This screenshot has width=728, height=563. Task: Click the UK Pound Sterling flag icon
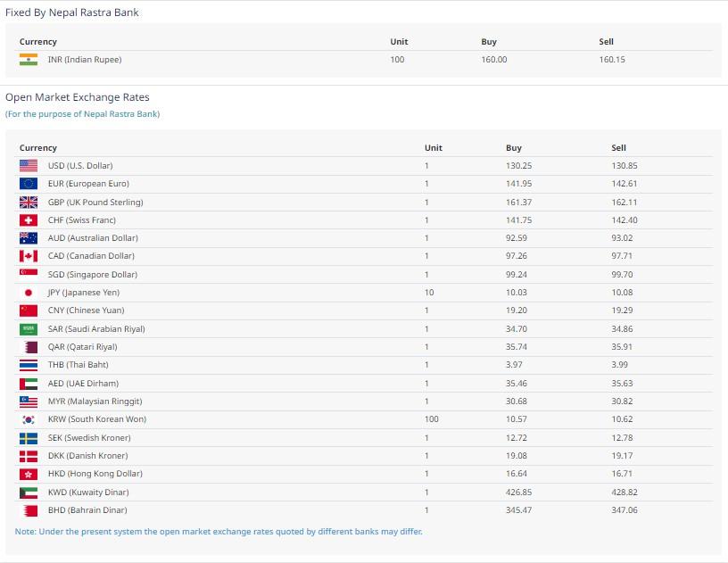[29, 203]
